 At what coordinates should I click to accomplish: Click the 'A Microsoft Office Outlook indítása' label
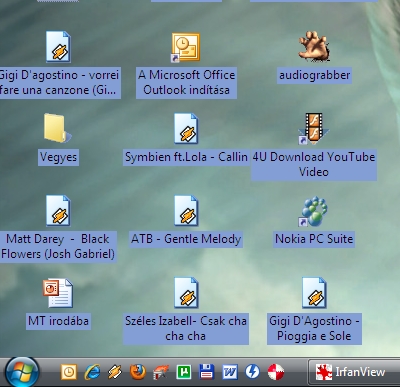(x=186, y=83)
